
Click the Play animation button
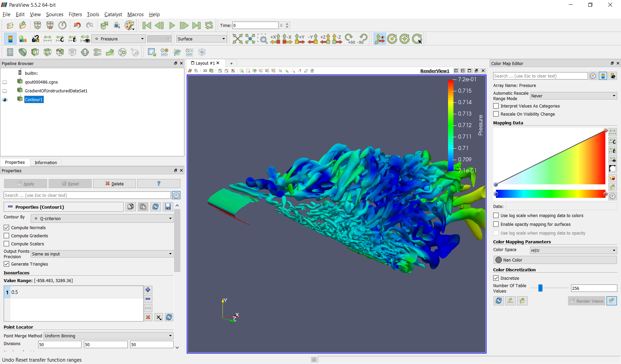click(172, 25)
